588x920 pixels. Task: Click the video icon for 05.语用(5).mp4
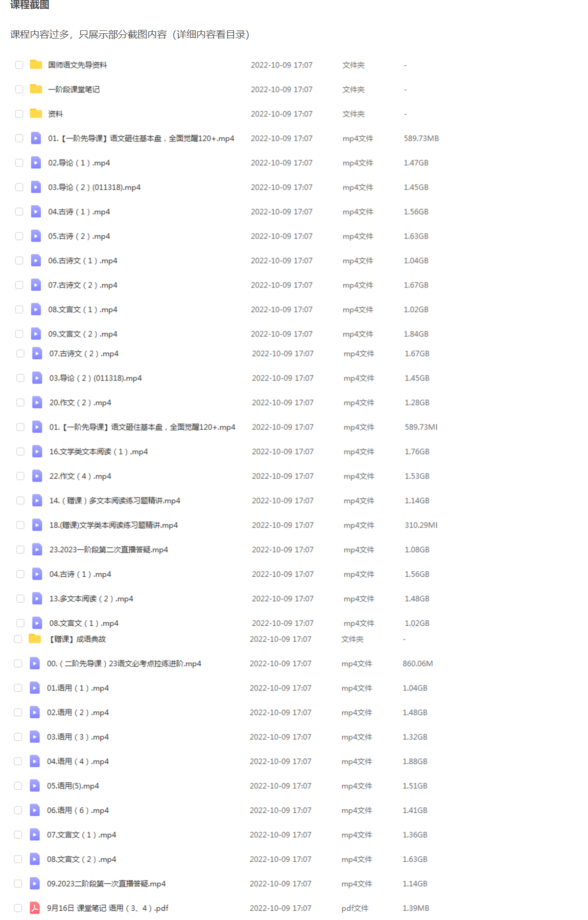[x=35, y=786]
